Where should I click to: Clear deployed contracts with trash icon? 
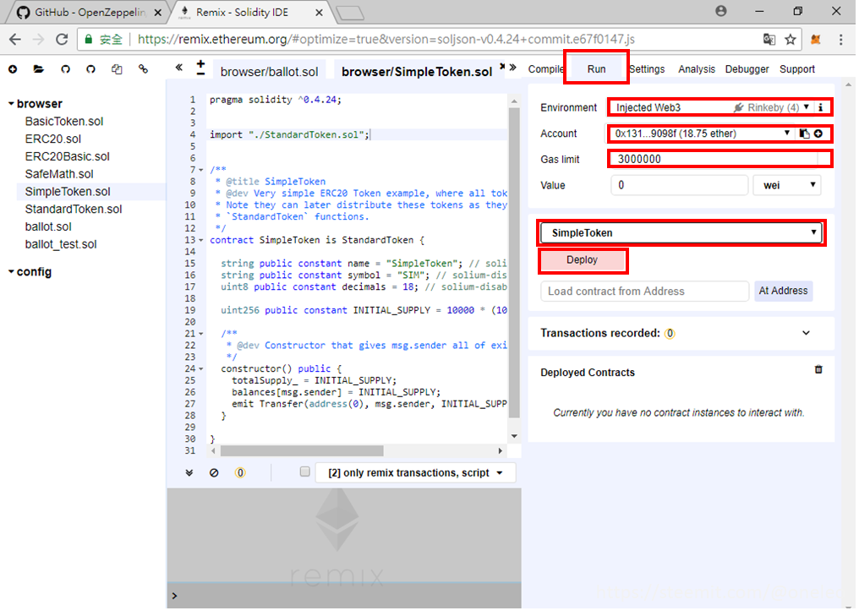pyautogui.click(x=818, y=369)
